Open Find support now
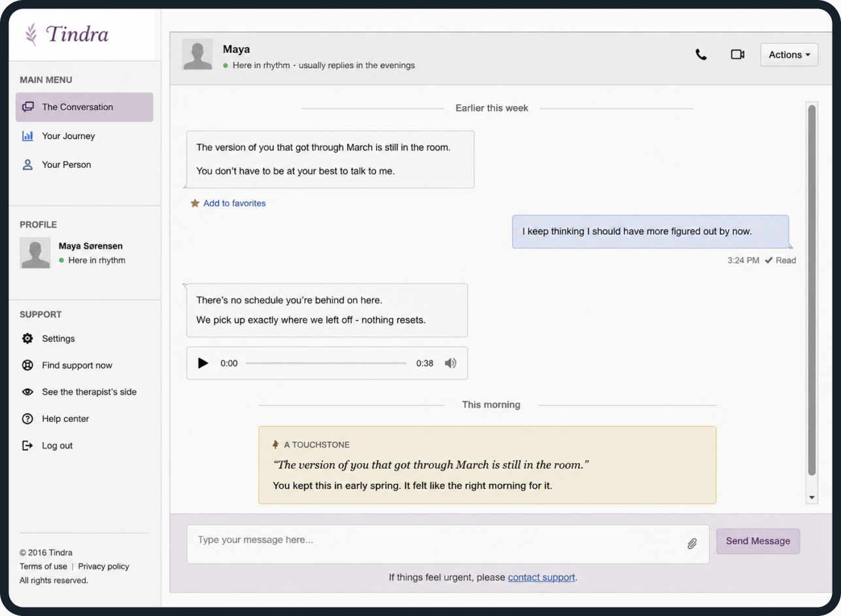 pos(77,366)
